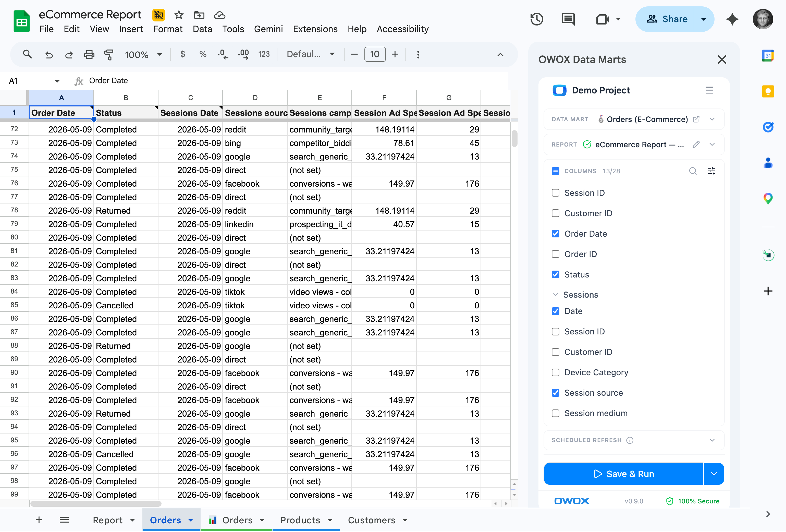The image size is (786, 532).
Task: Click the Save & Run button
Action: pyautogui.click(x=623, y=474)
